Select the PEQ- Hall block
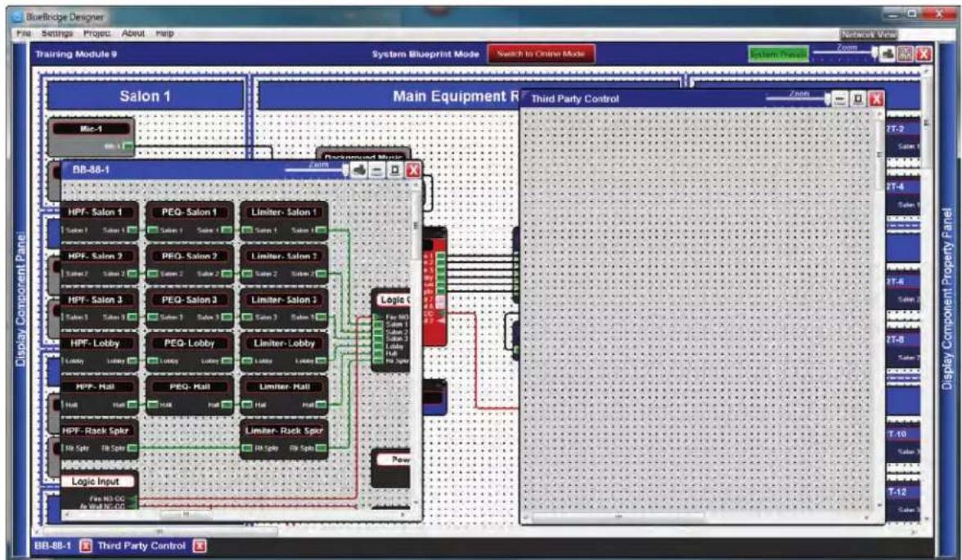 click(x=190, y=396)
